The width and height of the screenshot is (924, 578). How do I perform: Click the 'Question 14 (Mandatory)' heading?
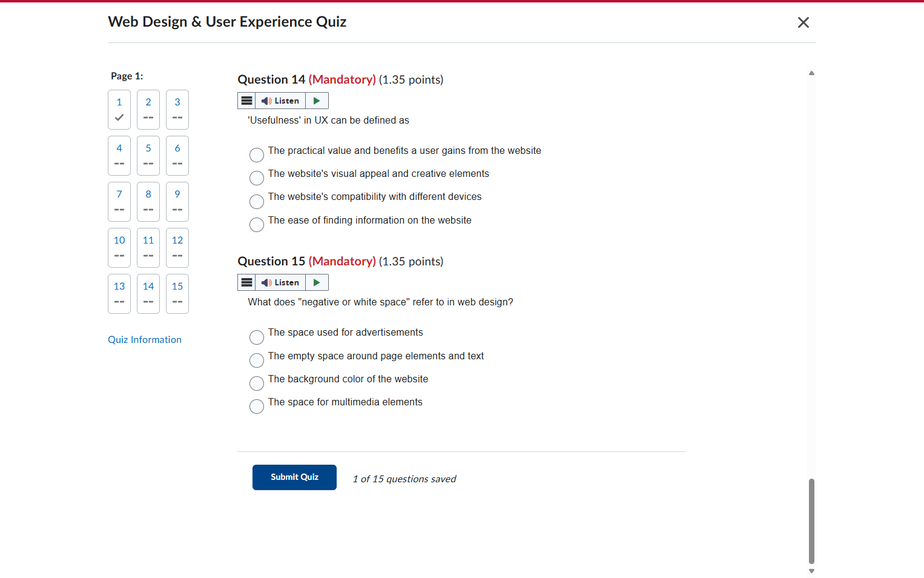click(306, 79)
